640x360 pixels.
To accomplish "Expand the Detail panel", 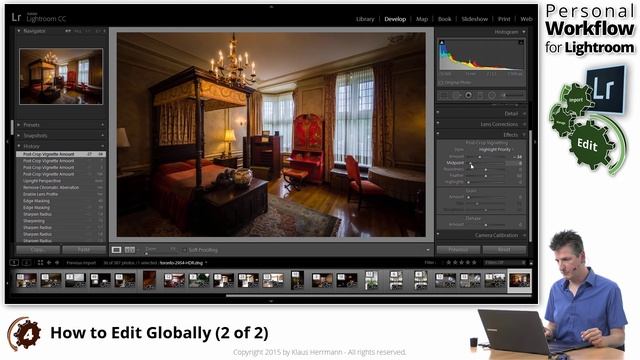I will (524, 113).
